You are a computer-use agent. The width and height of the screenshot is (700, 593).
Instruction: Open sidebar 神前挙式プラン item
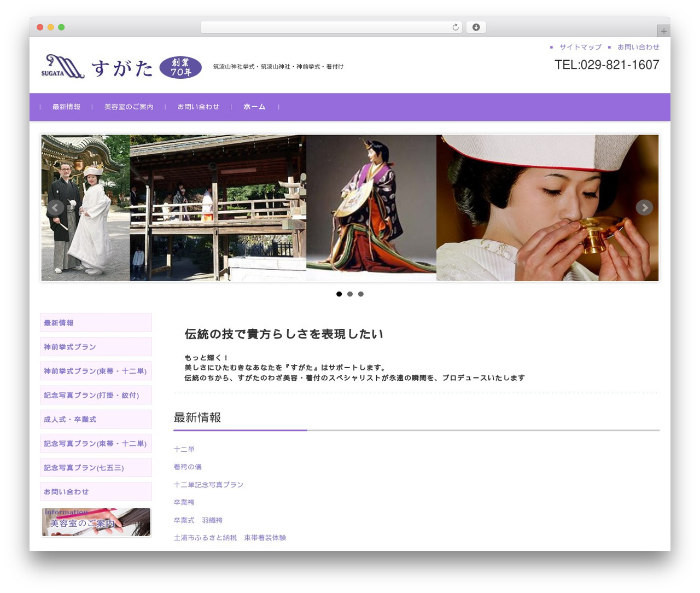click(x=96, y=347)
